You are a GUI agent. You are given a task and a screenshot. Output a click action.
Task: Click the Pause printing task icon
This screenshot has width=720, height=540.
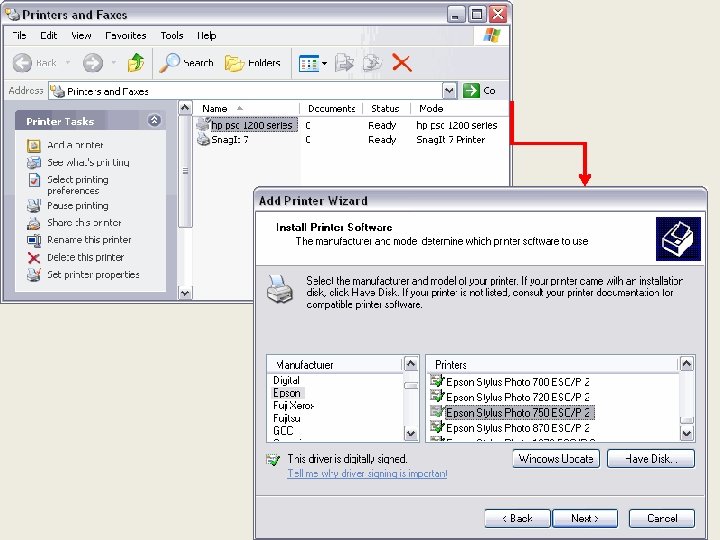pyautogui.click(x=34, y=206)
